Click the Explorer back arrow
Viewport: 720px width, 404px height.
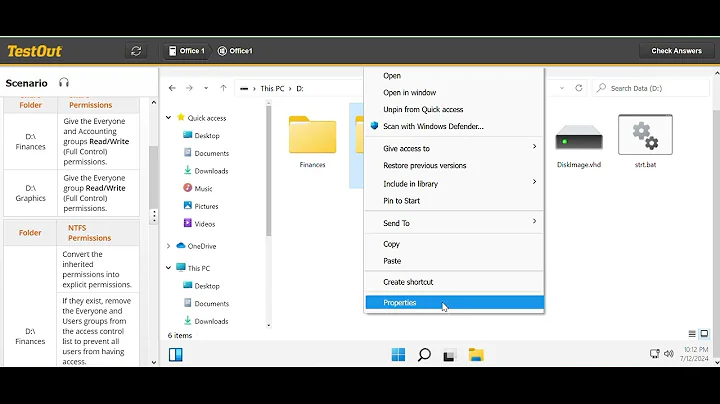coord(172,88)
